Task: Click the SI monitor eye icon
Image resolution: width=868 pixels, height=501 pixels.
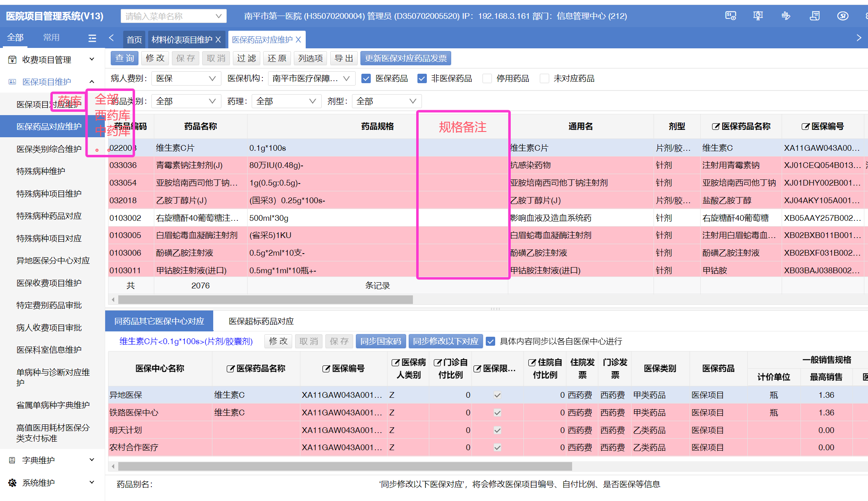Action: (x=730, y=16)
